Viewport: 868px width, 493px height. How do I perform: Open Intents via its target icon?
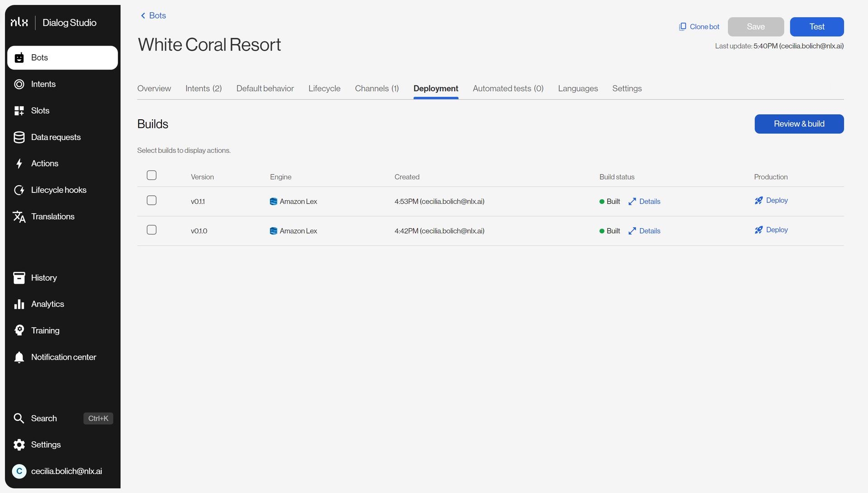(x=19, y=84)
